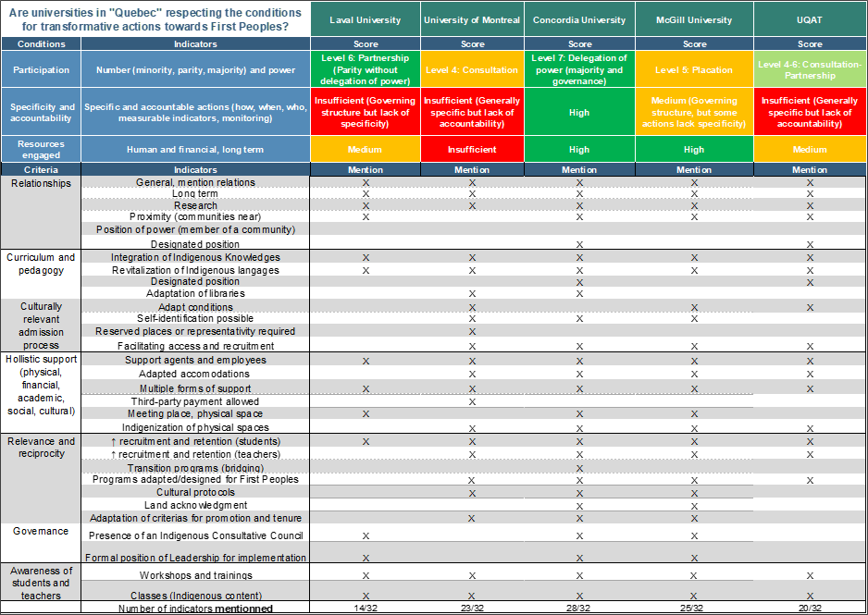
Task: Click the Curriculum and pedagogy criteria cell
Action: point(41,264)
